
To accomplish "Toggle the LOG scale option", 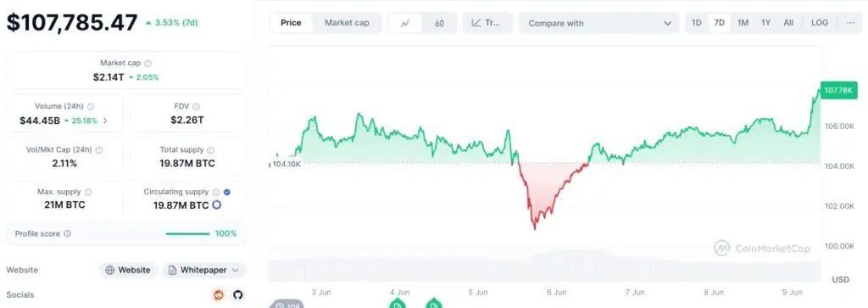I will [820, 23].
